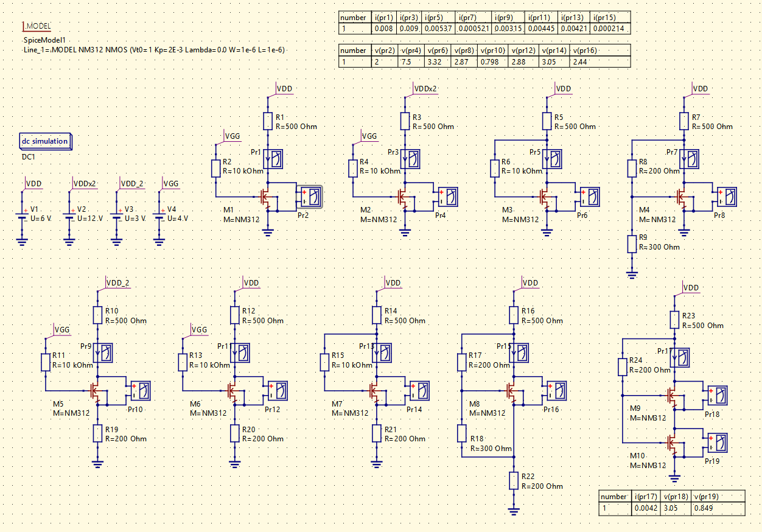Select the R24 200 Ohm resistor
Screen dimensions: 762x532
pos(623,367)
